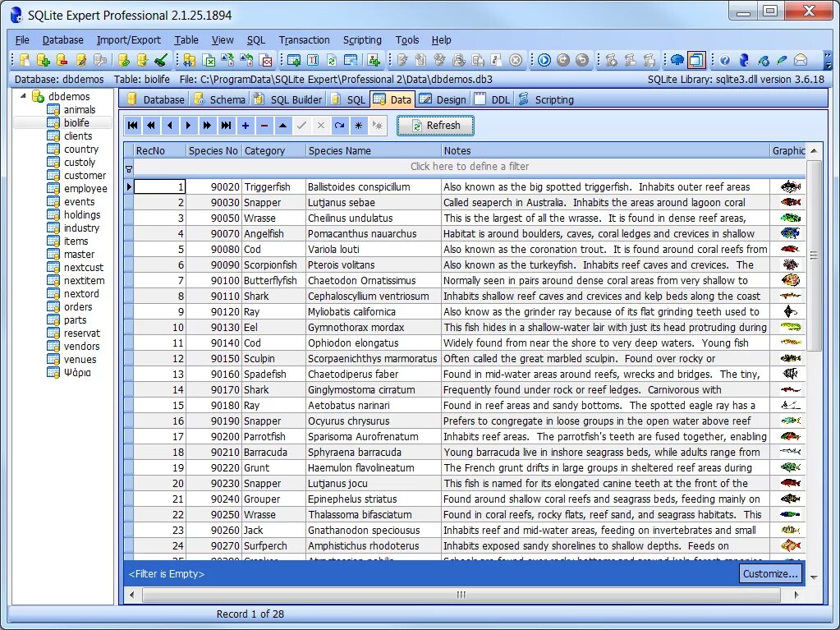
Task: Select the nextitem table in tree
Action: [x=84, y=281]
